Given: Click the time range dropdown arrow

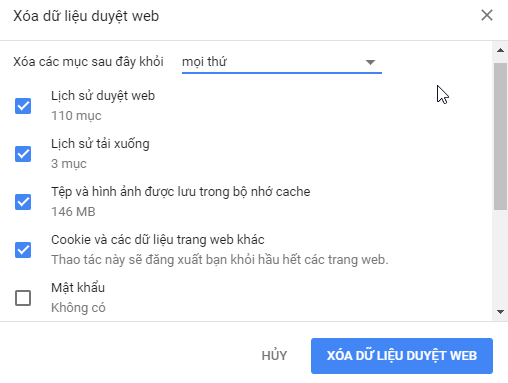Looking at the screenshot, I should tap(370, 62).
